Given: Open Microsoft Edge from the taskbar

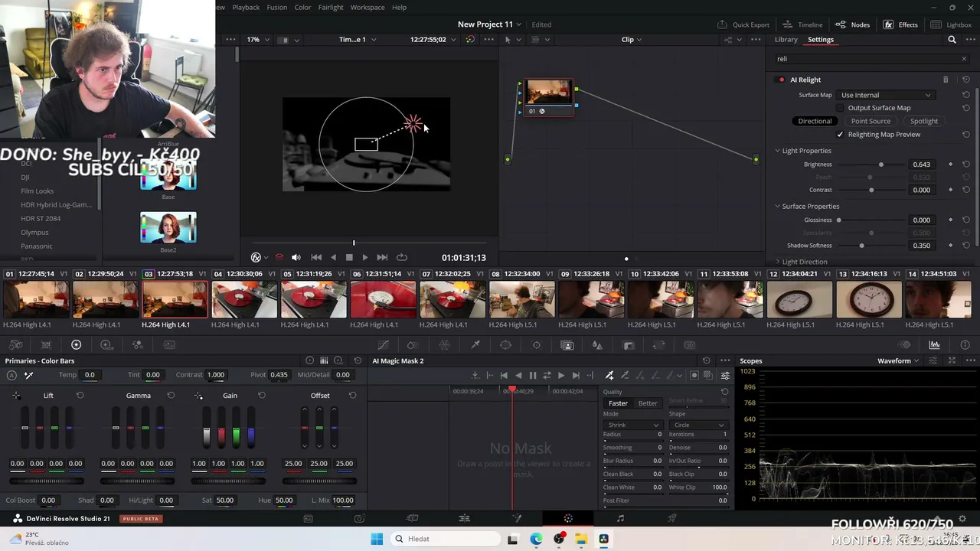Looking at the screenshot, I should coord(536,539).
